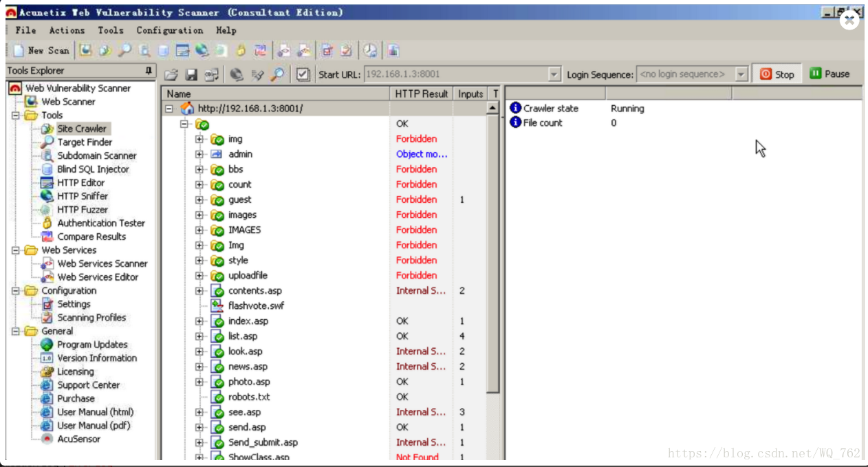Click Target Finder magnifier in top toolbar
This screenshot has width=868, height=467.
pyautogui.click(x=124, y=50)
